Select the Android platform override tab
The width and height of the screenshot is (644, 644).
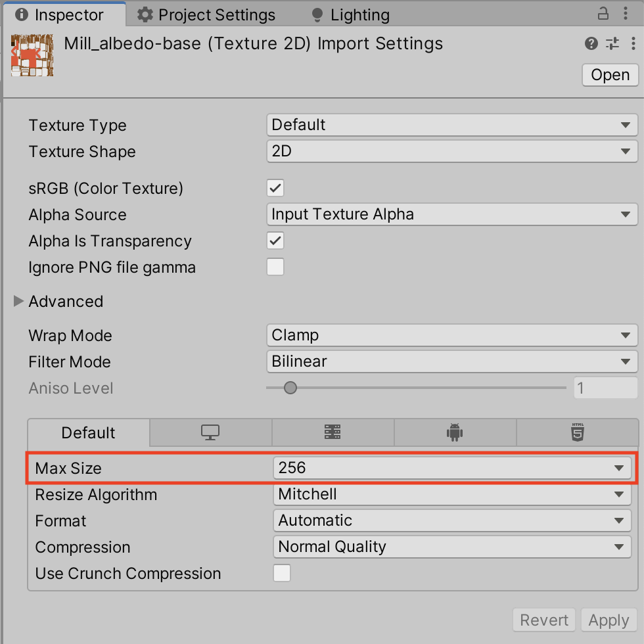[455, 432]
